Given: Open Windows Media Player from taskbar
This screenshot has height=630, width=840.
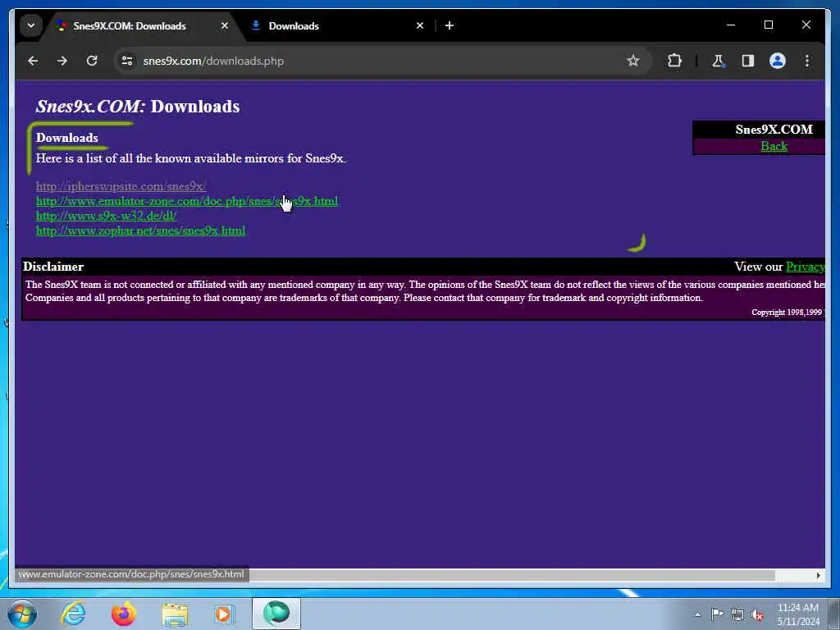Looking at the screenshot, I should tap(223, 614).
